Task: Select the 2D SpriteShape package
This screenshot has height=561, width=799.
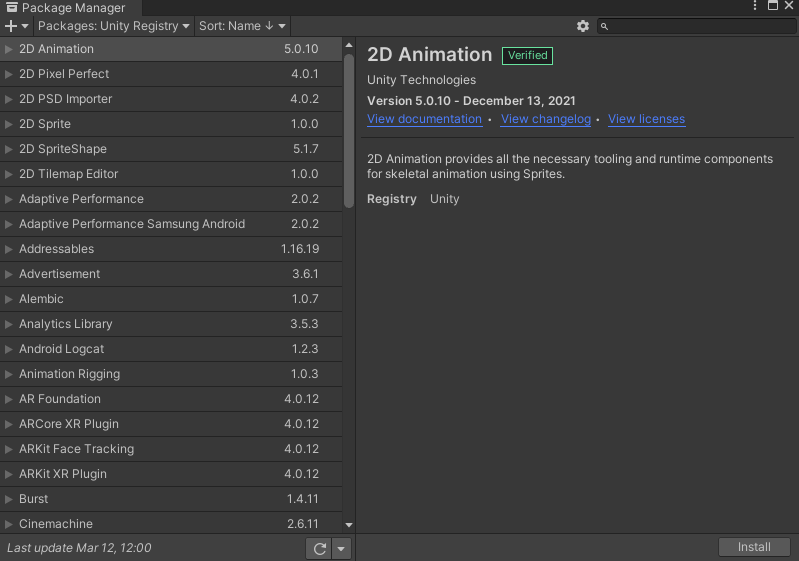Action: 171,149
